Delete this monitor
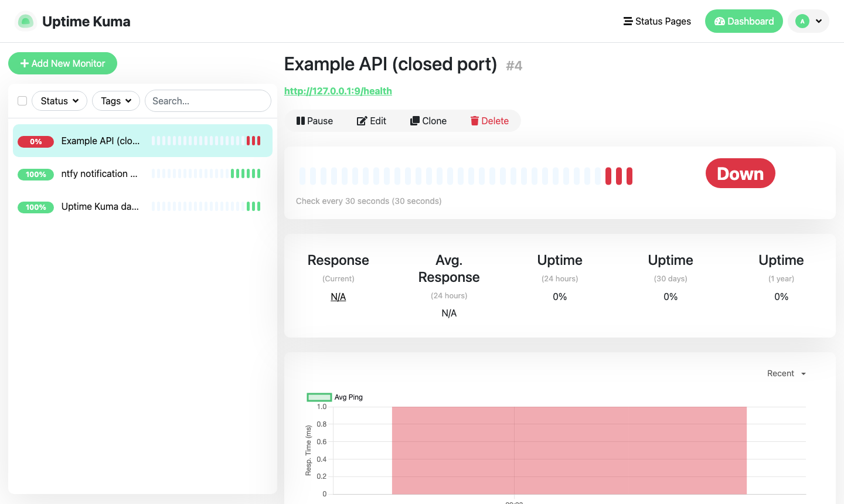 point(489,121)
